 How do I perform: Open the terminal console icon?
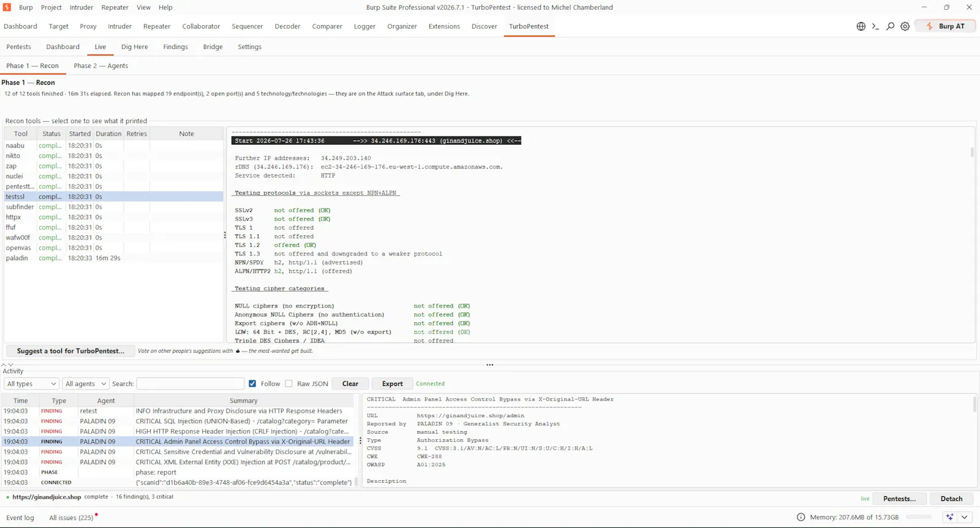tap(875, 26)
